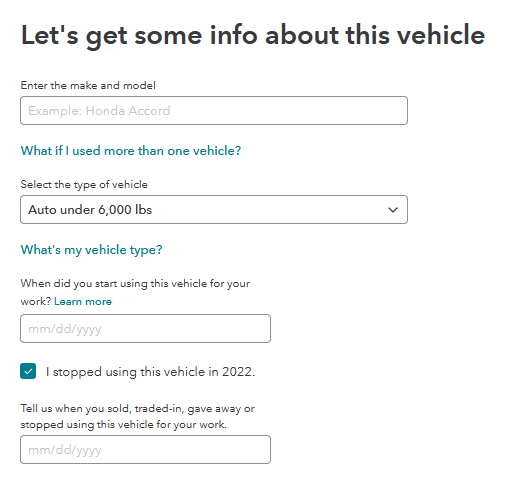Click the 'When did you start using this vehicle' question text

pyautogui.click(x=135, y=292)
